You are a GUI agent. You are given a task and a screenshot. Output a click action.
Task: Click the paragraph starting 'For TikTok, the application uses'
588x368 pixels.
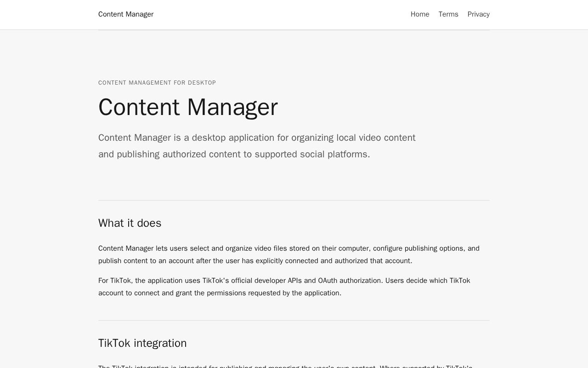click(284, 287)
